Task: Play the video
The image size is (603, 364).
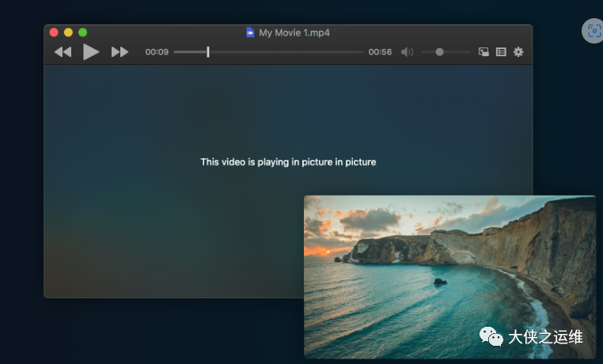Action: pyautogui.click(x=91, y=52)
